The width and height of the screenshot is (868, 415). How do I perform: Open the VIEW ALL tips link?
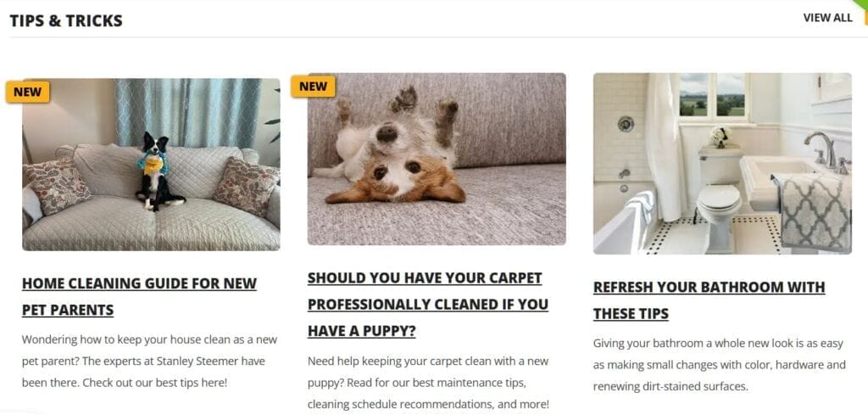(x=827, y=18)
